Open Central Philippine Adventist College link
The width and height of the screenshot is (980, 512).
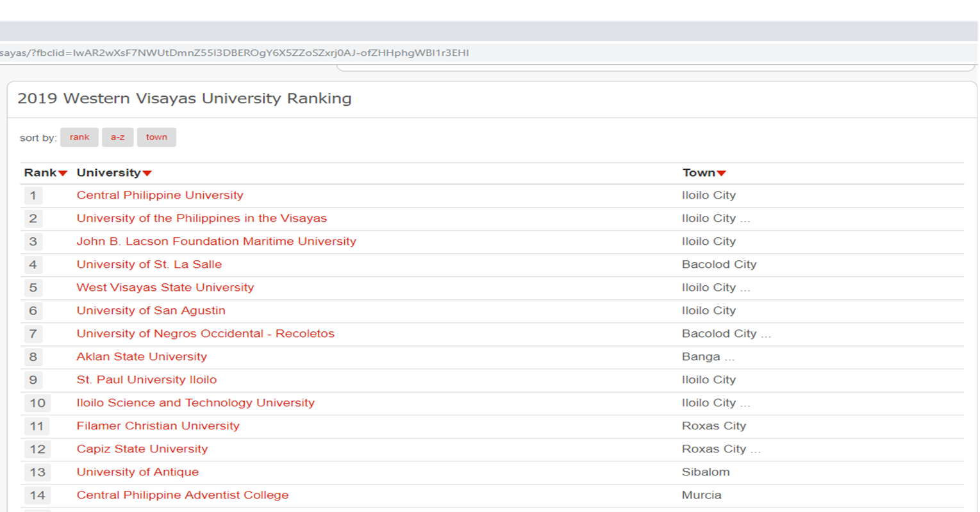[x=182, y=495]
